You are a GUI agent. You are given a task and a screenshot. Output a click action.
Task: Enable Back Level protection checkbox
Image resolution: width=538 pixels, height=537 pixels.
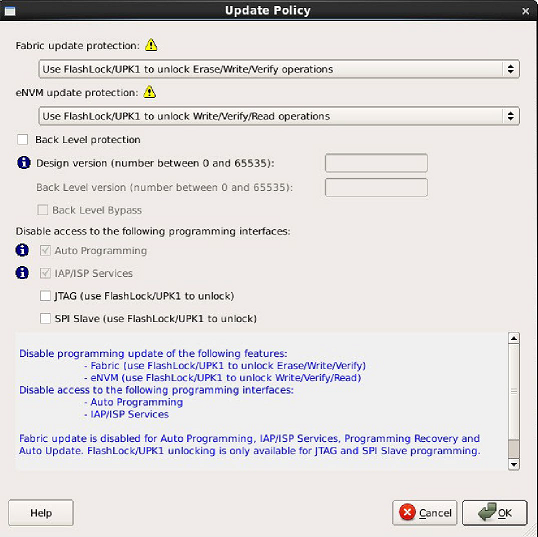pos(23,140)
